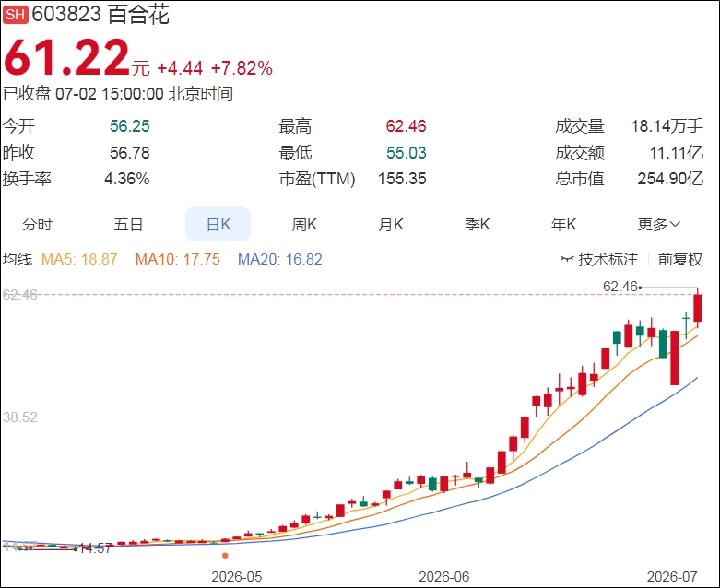Click the MA20: 16.82 moving average label
Screen dimensions: 720x588
[280, 259]
